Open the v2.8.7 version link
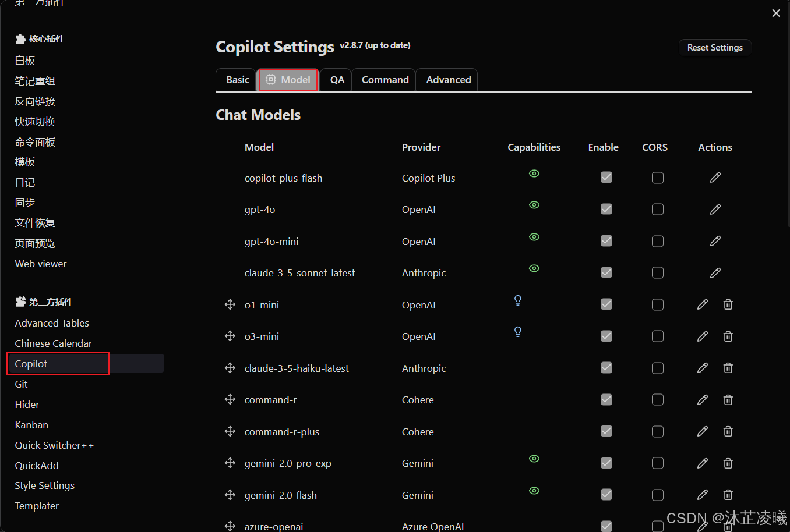This screenshot has height=532, width=790. [351, 45]
